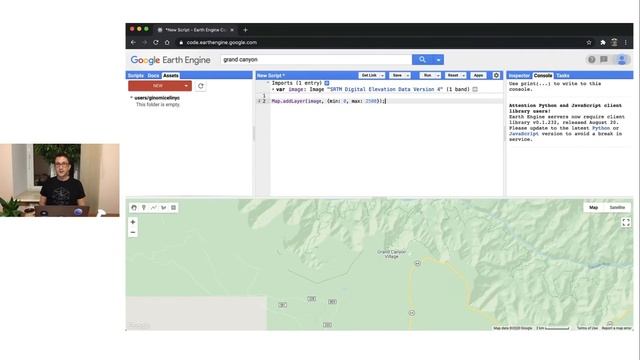
Task: Click the Get Link button
Action: [x=369, y=76]
